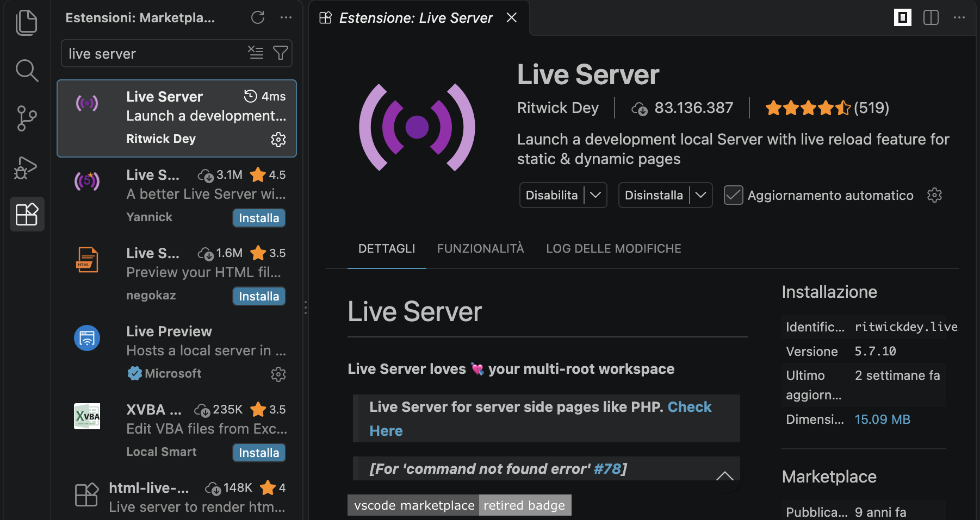Open the settings gear beside Aggiornamento automatico
The width and height of the screenshot is (980, 520).
click(934, 195)
